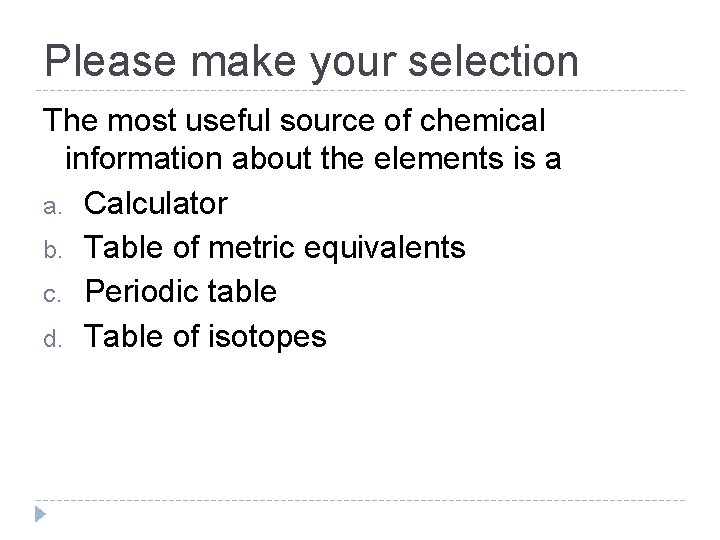The height and width of the screenshot is (540, 720).
Task: Click the 'Please make your selection' title
Action: [311, 61]
